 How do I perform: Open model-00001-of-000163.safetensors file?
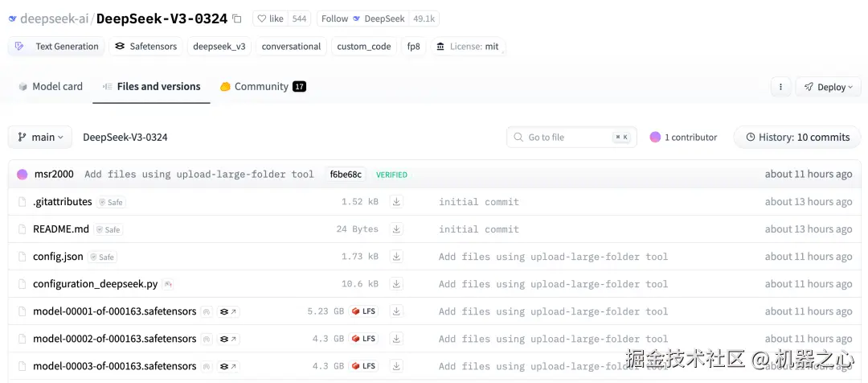coord(115,311)
